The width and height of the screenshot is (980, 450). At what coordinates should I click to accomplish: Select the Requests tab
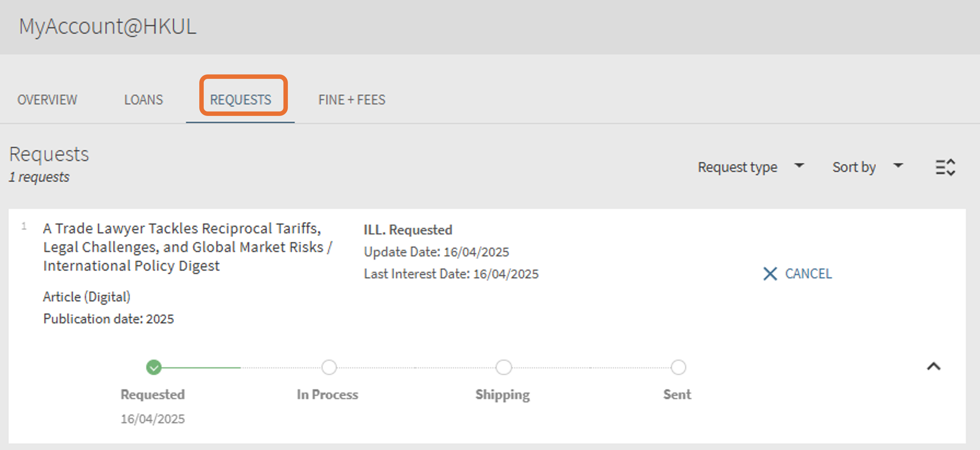[x=240, y=100]
